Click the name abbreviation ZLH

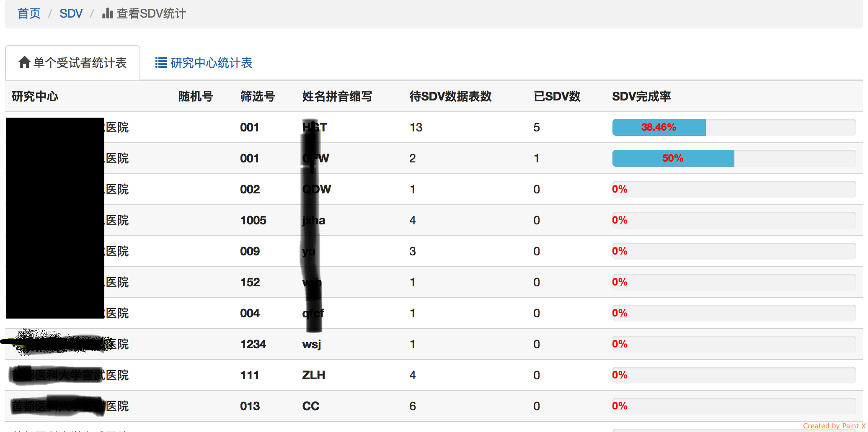(x=313, y=375)
